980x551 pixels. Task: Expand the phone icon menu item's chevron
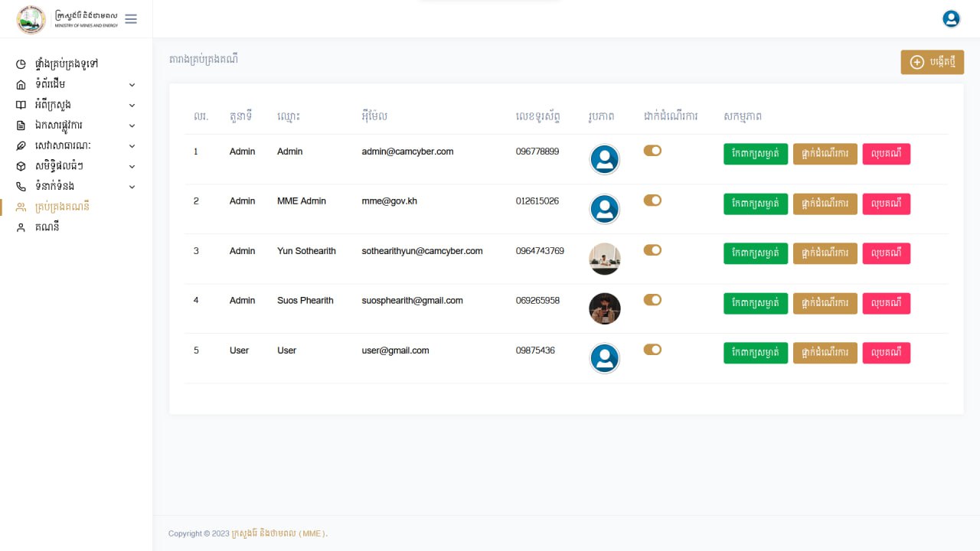pyautogui.click(x=132, y=187)
